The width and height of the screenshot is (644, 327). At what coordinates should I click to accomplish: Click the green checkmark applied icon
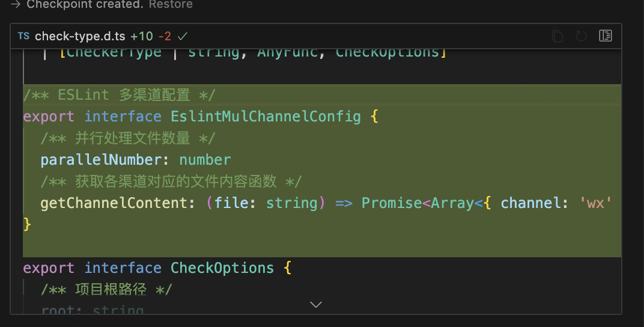point(183,36)
